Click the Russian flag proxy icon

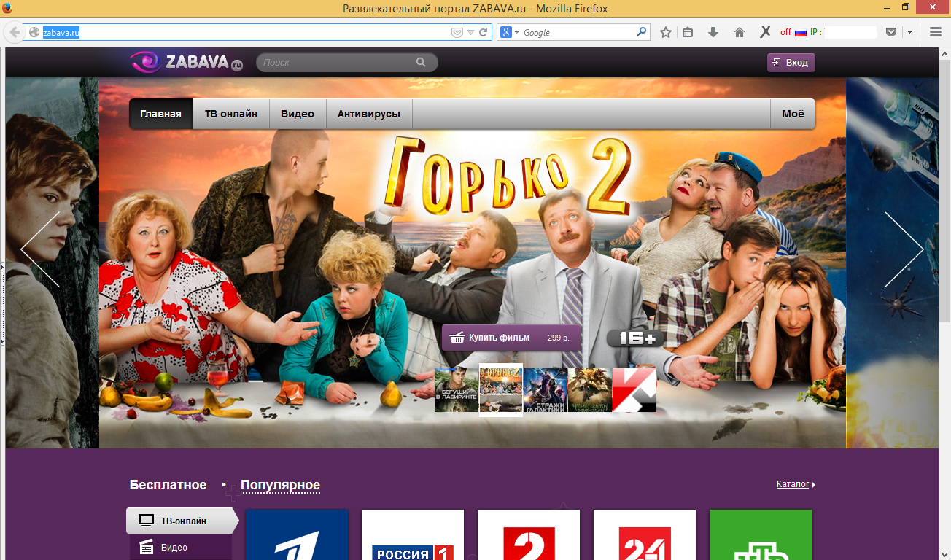point(800,32)
